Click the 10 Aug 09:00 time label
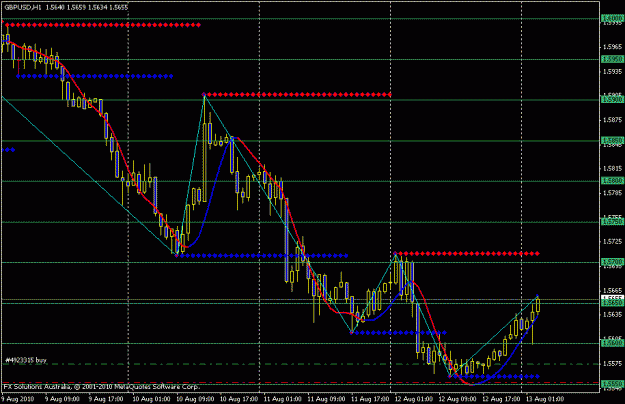625x404 pixels. point(195,399)
